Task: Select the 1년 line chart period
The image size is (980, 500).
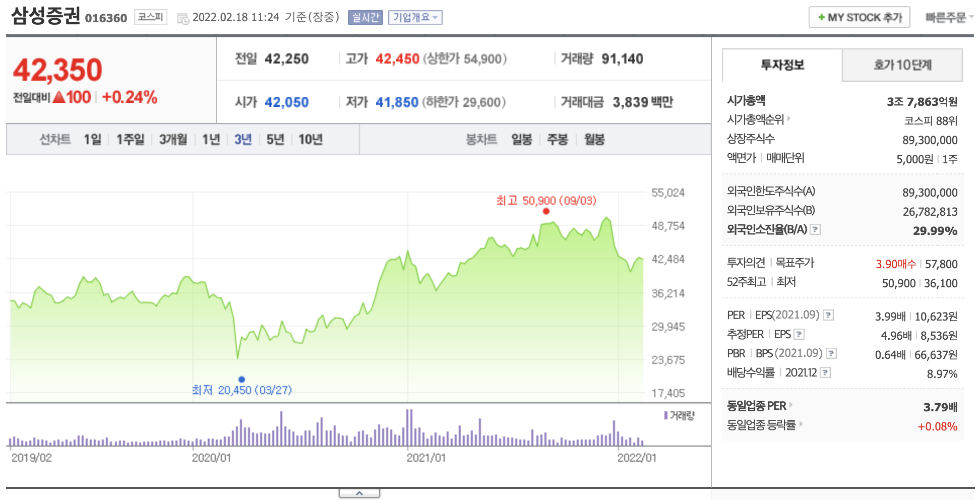Action: pyautogui.click(x=211, y=139)
